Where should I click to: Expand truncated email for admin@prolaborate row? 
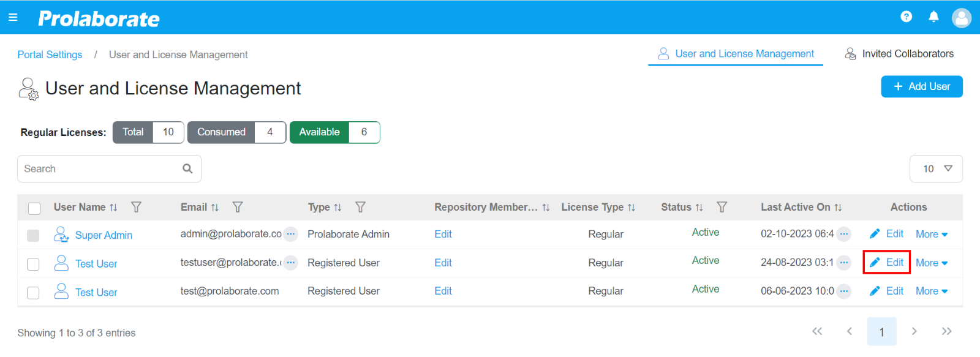[x=291, y=234]
